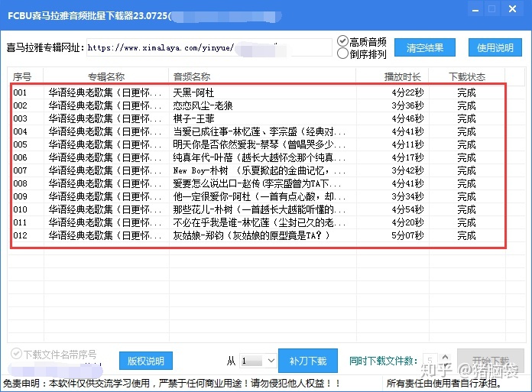Click the 清空结果 button
Viewport: 532px width, 392px height.
[425, 48]
